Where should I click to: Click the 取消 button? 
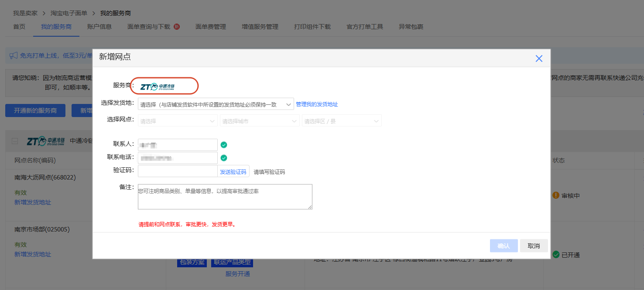534,246
